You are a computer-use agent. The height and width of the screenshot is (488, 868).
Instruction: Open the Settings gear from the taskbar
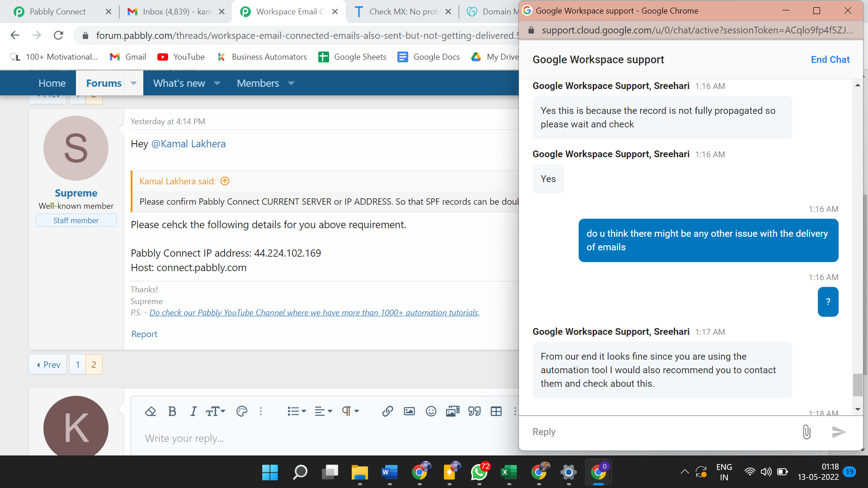click(x=569, y=473)
